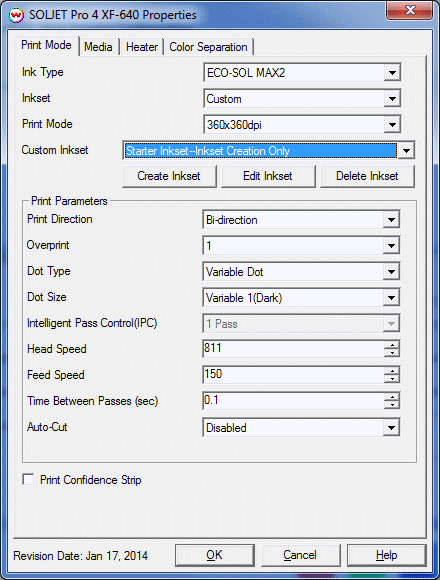Decrease Time Between Passes with down arrow
Viewport: 440px width, 580px height.
coord(391,404)
